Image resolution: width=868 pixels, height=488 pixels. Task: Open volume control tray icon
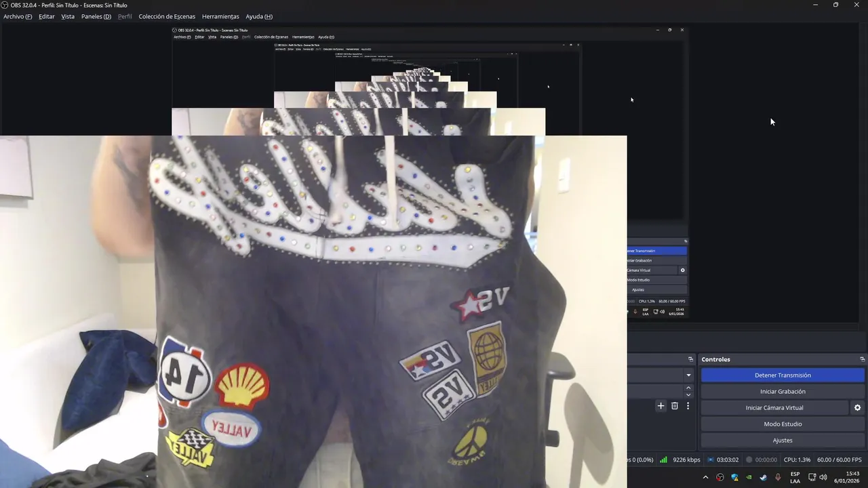pos(823,477)
